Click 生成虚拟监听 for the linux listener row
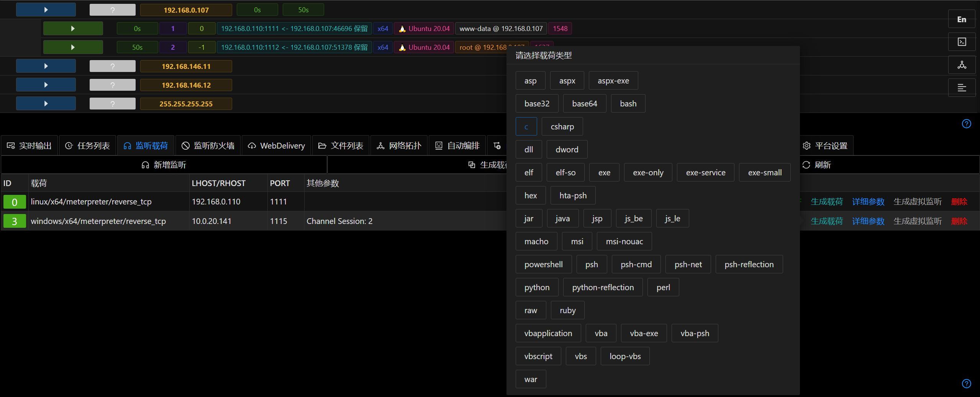Screen dimensions: 980x397 tap(918, 201)
